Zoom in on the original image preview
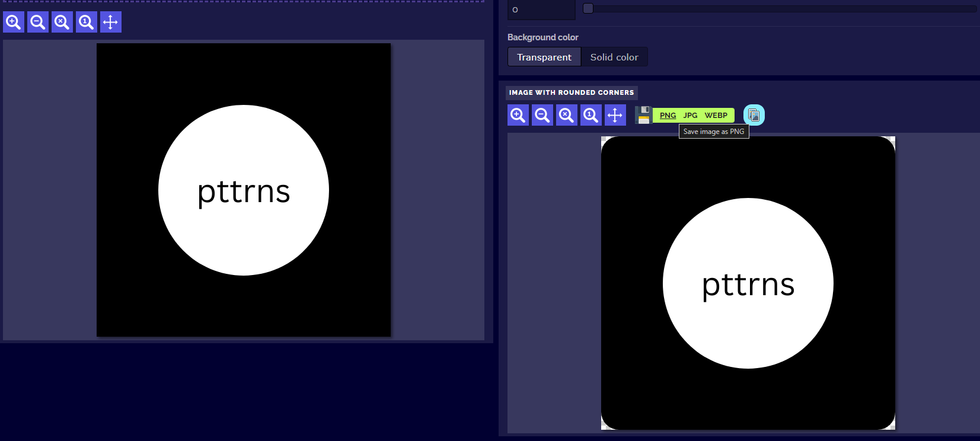 [14, 22]
